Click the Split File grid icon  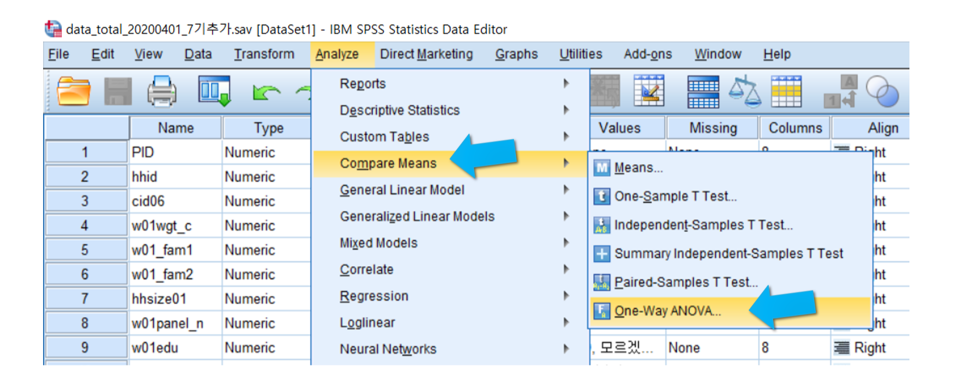[x=703, y=92]
